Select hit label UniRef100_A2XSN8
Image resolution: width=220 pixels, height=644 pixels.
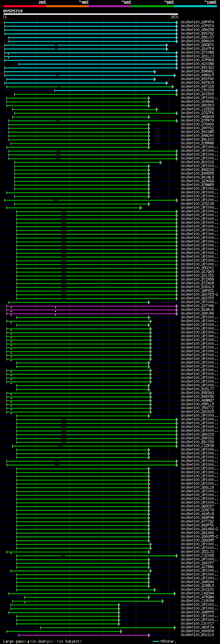point(197,64)
